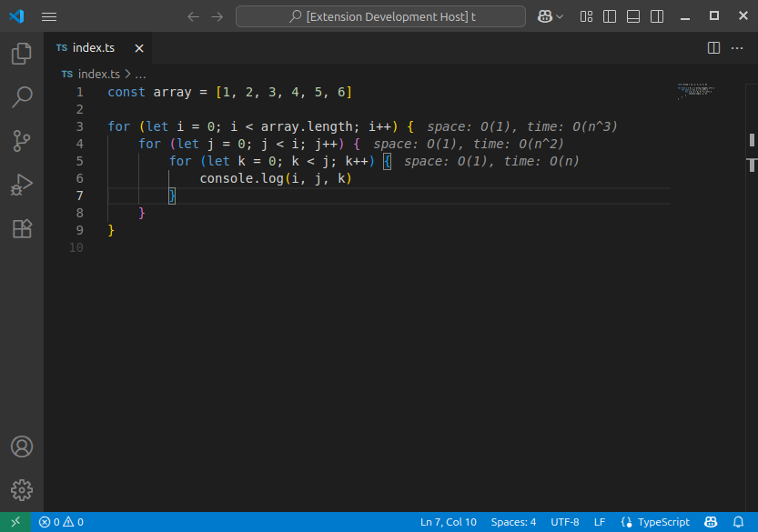The width and height of the screenshot is (758, 532).
Task: Open Run and Debug view
Action: (x=22, y=185)
